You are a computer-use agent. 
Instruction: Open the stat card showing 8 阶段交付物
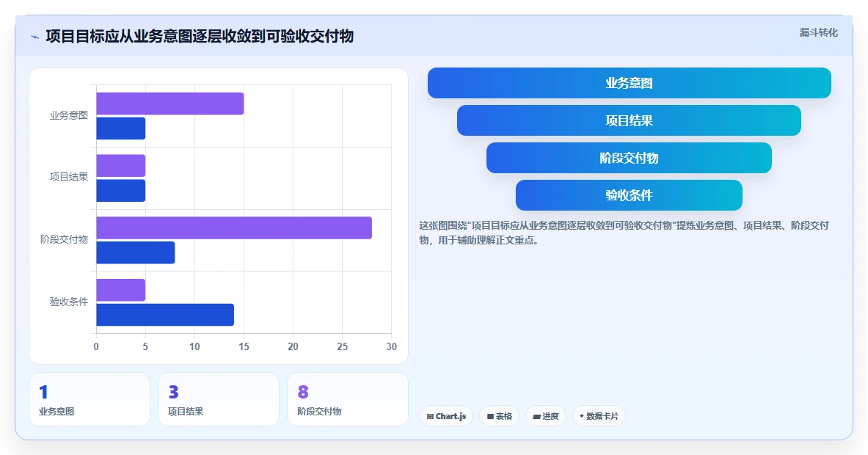348,399
